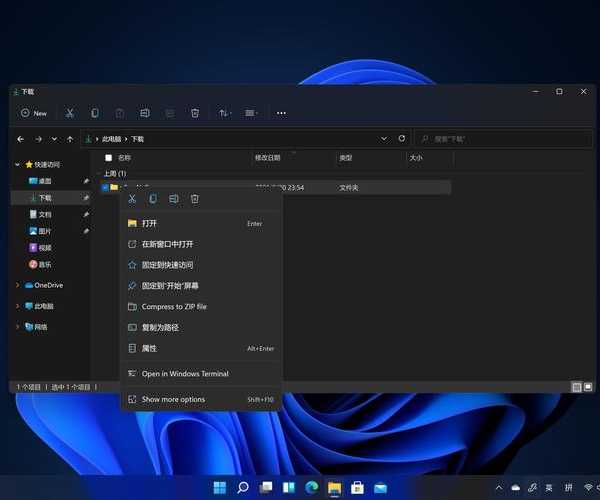The height and width of the screenshot is (500, 600).
Task: Click Show more options entry
Action: 173,399
